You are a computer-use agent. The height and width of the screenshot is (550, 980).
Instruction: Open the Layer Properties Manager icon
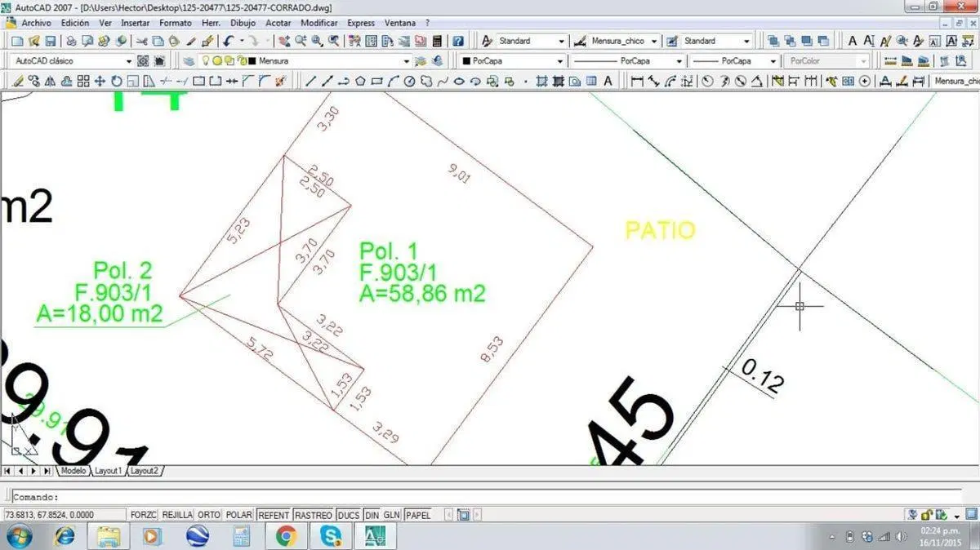[188, 61]
